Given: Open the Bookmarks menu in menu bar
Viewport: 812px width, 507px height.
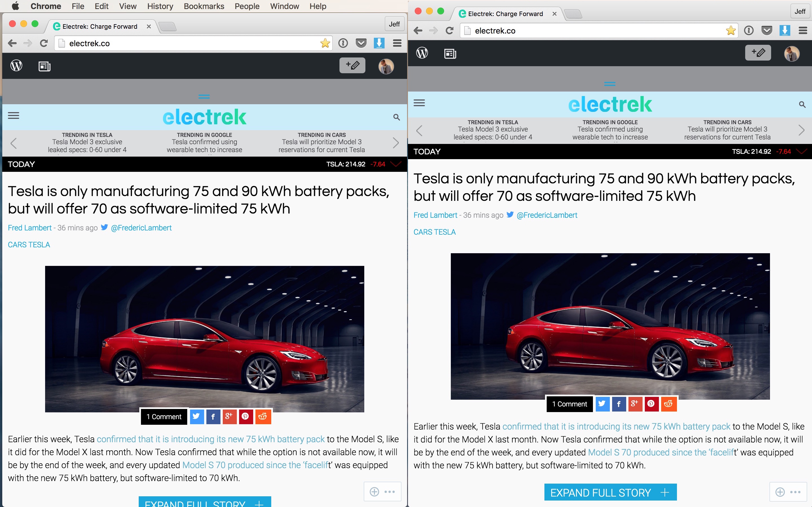Looking at the screenshot, I should 204,6.
